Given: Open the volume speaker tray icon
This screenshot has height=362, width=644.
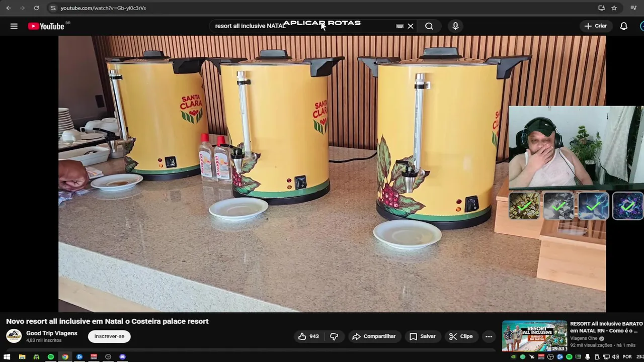Looking at the screenshot, I should tap(615, 357).
